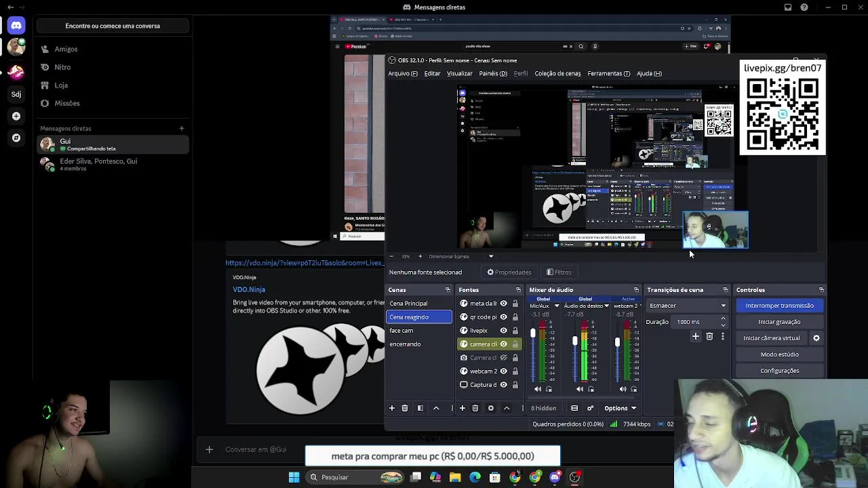Hide the webcam 2 source
868x488 pixels.
503,371
